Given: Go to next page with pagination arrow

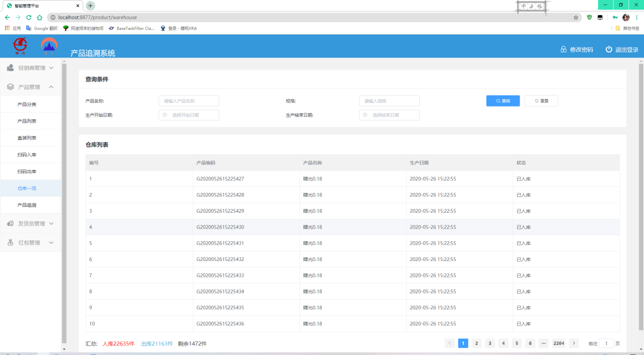Looking at the screenshot, I should point(574,343).
